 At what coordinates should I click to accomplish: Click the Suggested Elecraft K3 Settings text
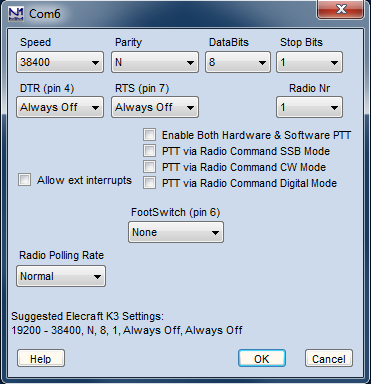pyautogui.click(x=88, y=316)
